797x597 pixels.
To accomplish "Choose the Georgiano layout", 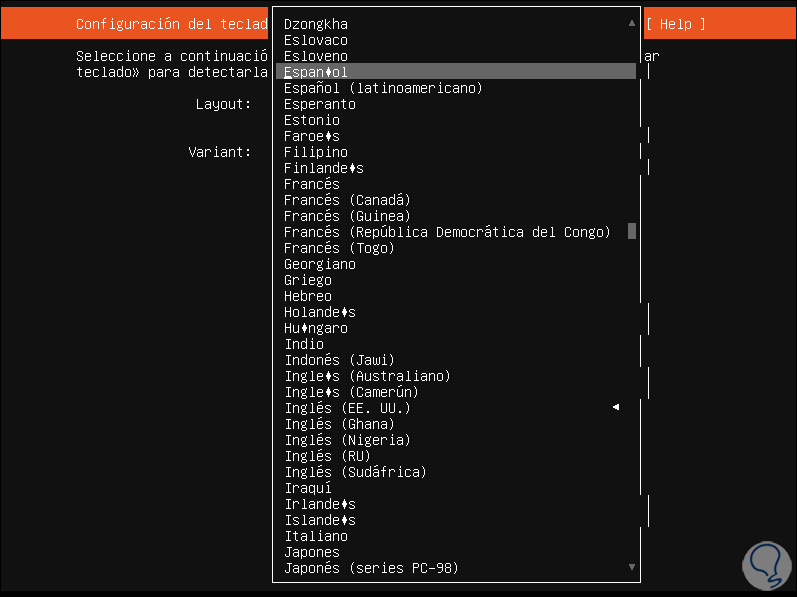I will pos(319,264).
